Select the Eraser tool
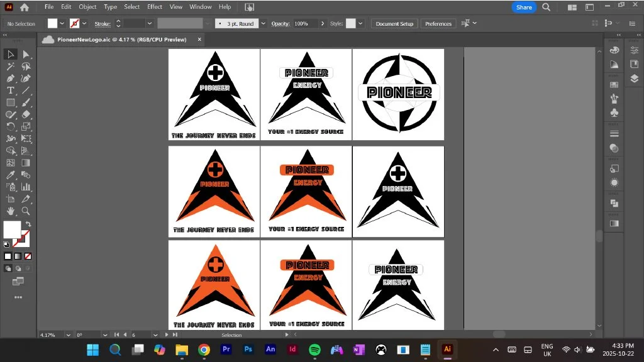The height and width of the screenshot is (362, 644). click(x=26, y=114)
